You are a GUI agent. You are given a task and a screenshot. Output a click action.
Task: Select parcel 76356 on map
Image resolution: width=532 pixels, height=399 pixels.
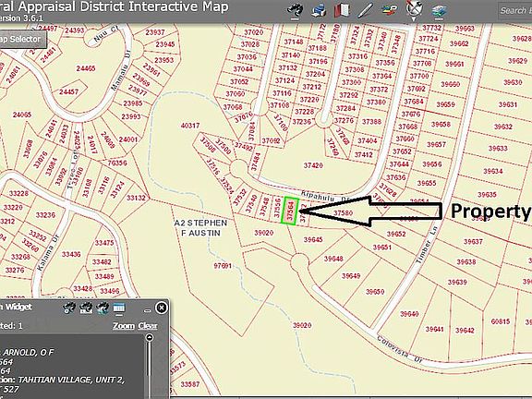[x=117, y=163]
